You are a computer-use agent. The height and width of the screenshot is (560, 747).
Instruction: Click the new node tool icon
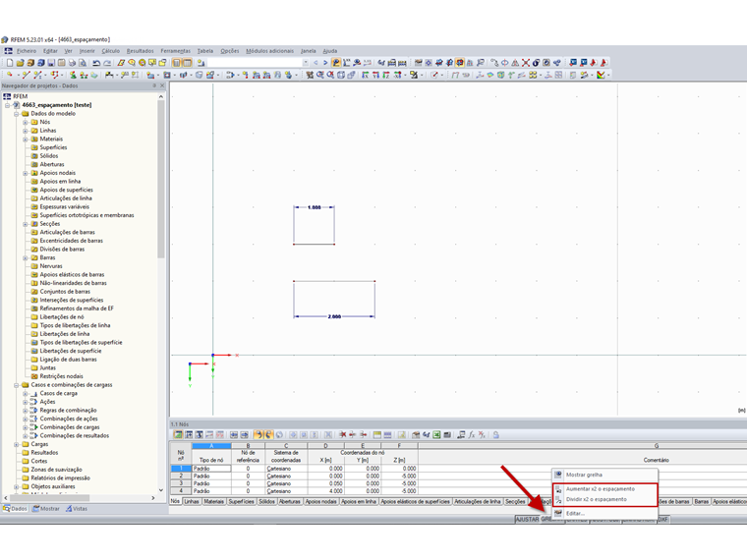click(10, 75)
